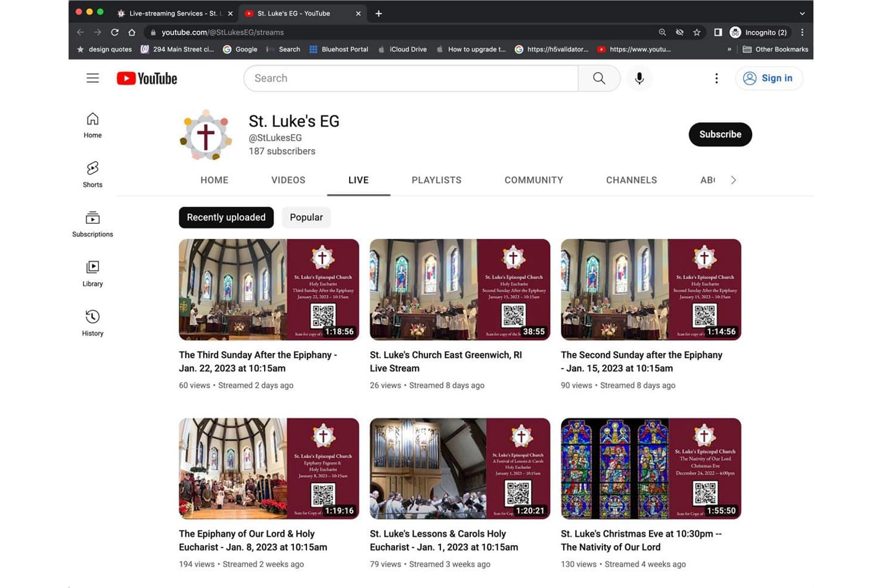Open the PLAYLISTS tab
Screen dimensions: 882x588
pyautogui.click(x=437, y=180)
